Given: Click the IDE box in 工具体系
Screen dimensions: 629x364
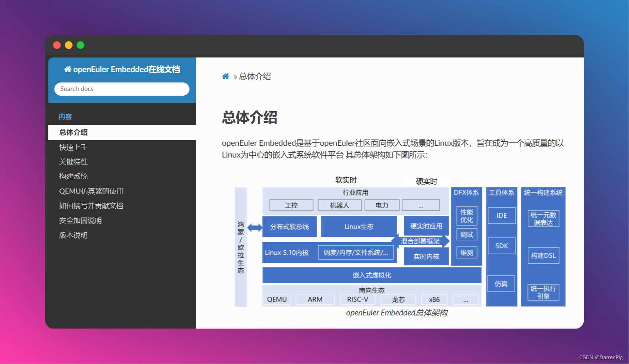Looking at the screenshot, I should [x=502, y=216].
